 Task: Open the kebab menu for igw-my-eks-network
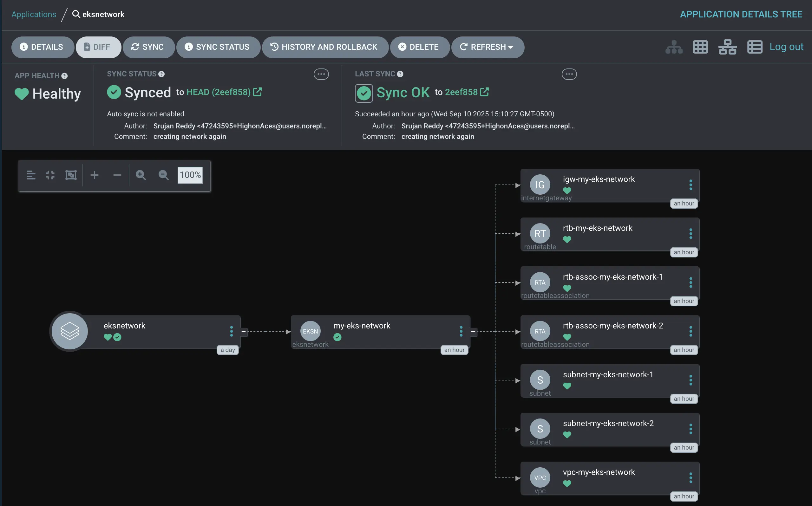tap(691, 185)
